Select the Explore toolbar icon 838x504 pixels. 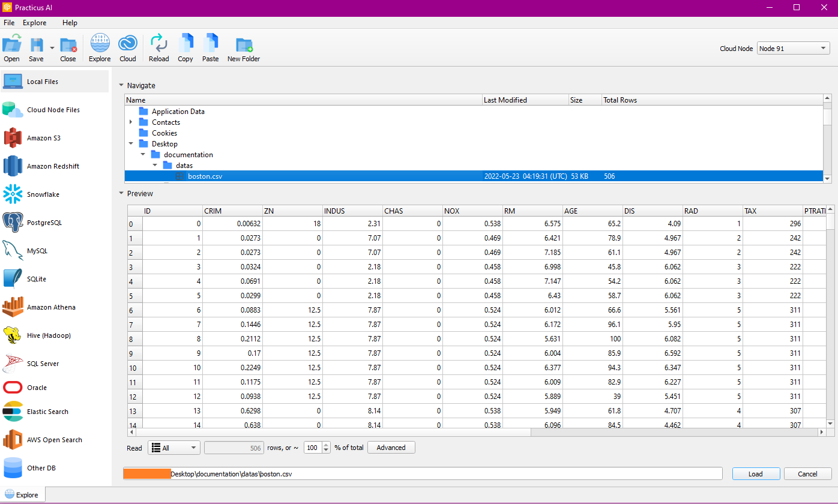pos(100,48)
